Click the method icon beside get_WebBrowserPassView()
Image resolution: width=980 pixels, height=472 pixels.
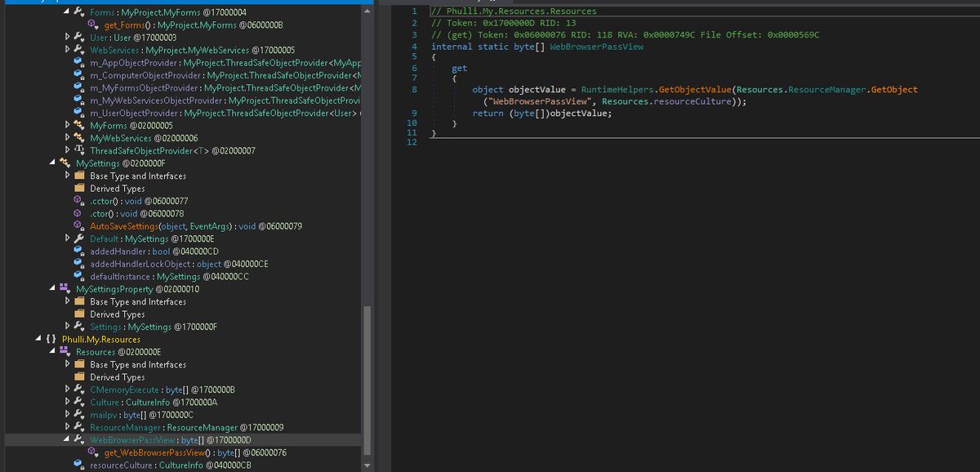[x=93, y=452]
